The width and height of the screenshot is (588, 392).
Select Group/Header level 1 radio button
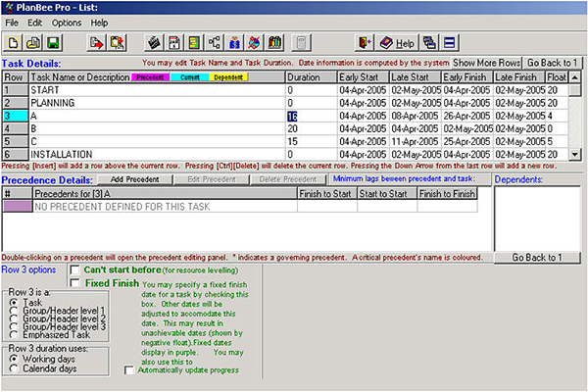click(x=14, y=311)
